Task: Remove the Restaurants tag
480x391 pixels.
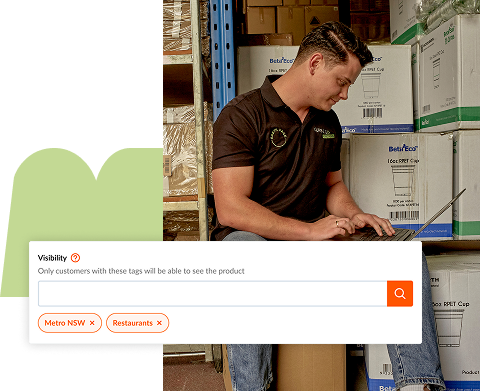Action: 159,323
